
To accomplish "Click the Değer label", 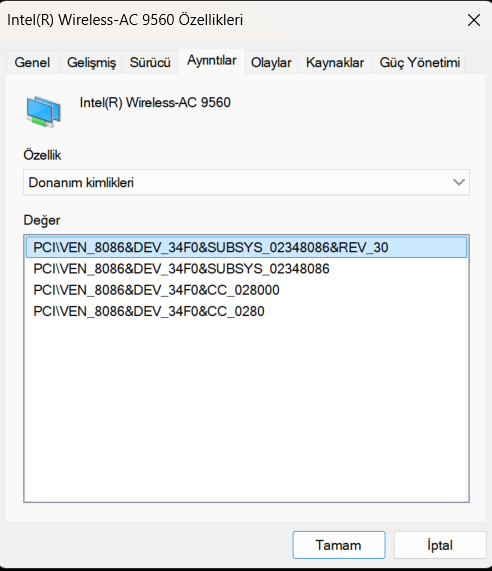I will tap(42, 221).
